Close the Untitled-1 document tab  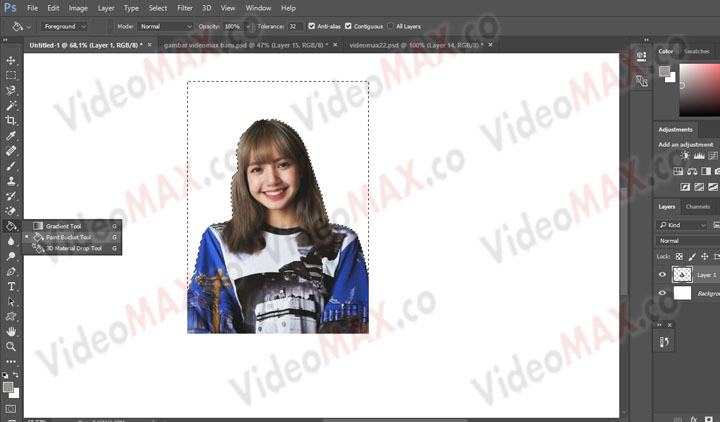point(150,45)
